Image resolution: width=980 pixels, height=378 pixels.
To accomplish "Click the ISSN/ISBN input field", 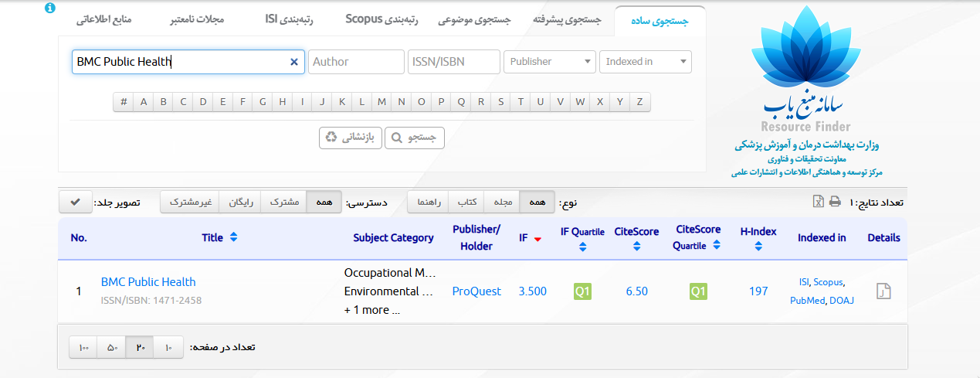I will pyautogui.click(x=454, y=62).
